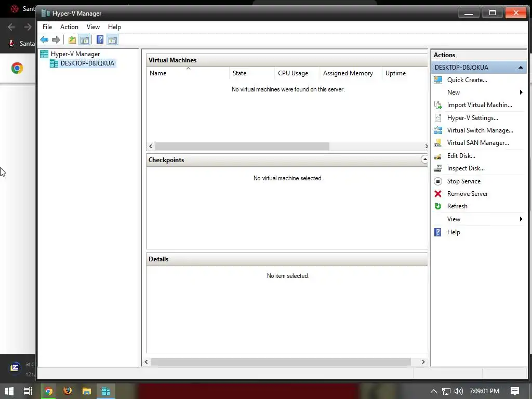Open the Action menu
Viewport: 532px width, 399px height.
pyautogui.click(x=69, y=27)
